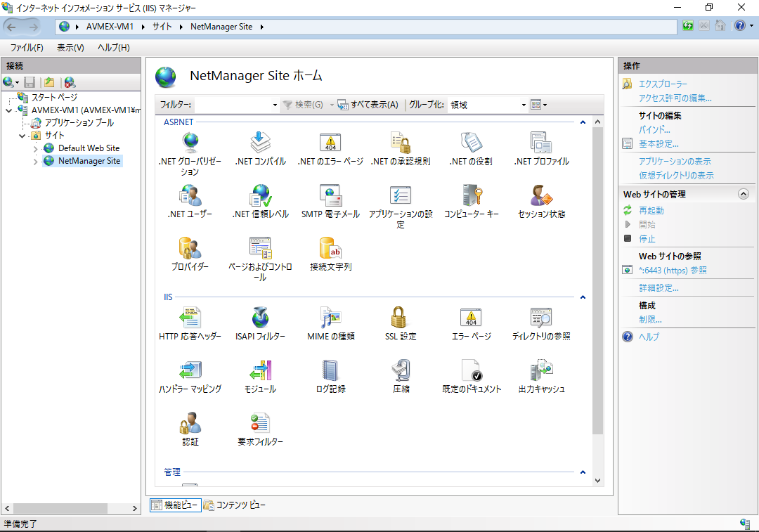Open the view mode dropdown arrow
Screen dimensions: 759x532
(545, 105)
